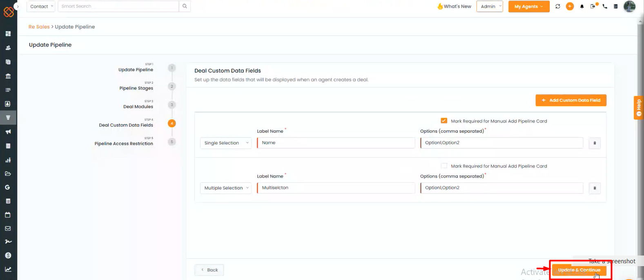Click Add Custom Data Field button
The width and height of the screenshot is (644, 280).
[x=570, y=100]
